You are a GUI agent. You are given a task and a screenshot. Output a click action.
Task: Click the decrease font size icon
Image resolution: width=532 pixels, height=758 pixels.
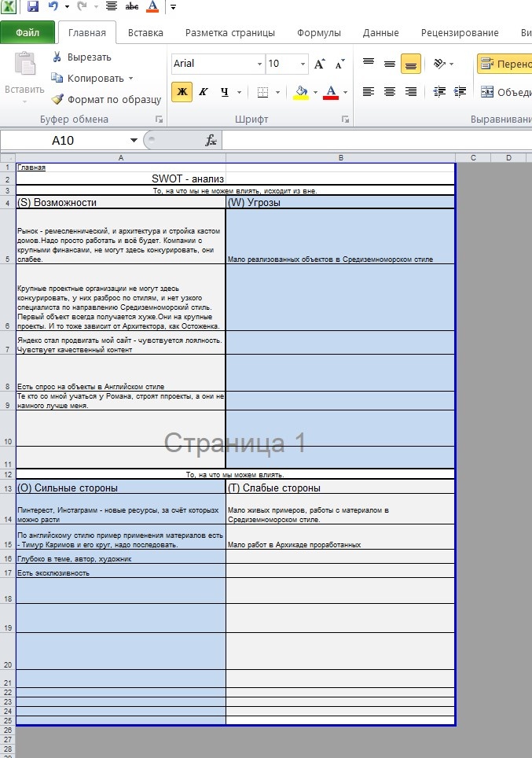pyautogui.click(x=339, y=64)
